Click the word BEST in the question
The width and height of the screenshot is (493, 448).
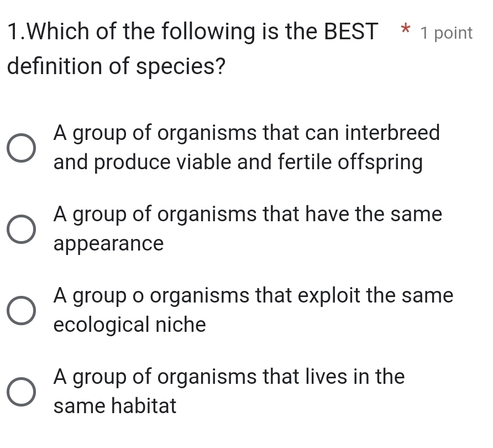(350, 31)
